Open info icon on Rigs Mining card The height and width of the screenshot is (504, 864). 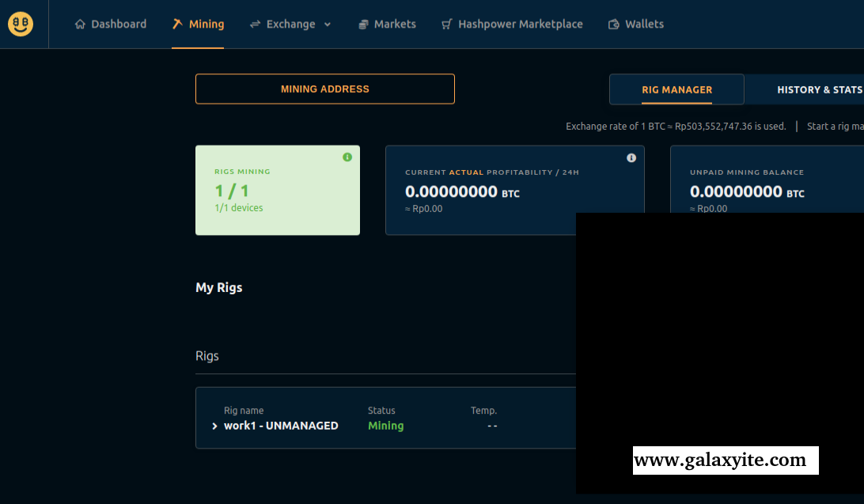click(x=347, y=157)
